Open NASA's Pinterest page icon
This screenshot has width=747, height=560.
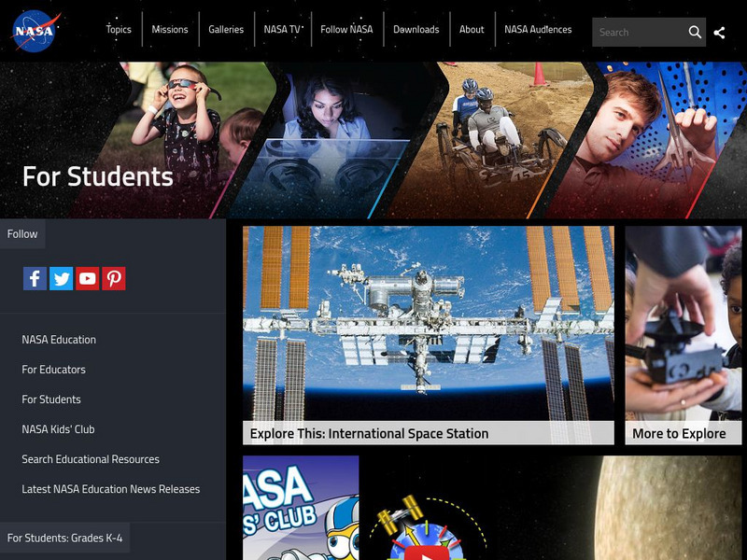pyautogui.click(x=114, y=278)
